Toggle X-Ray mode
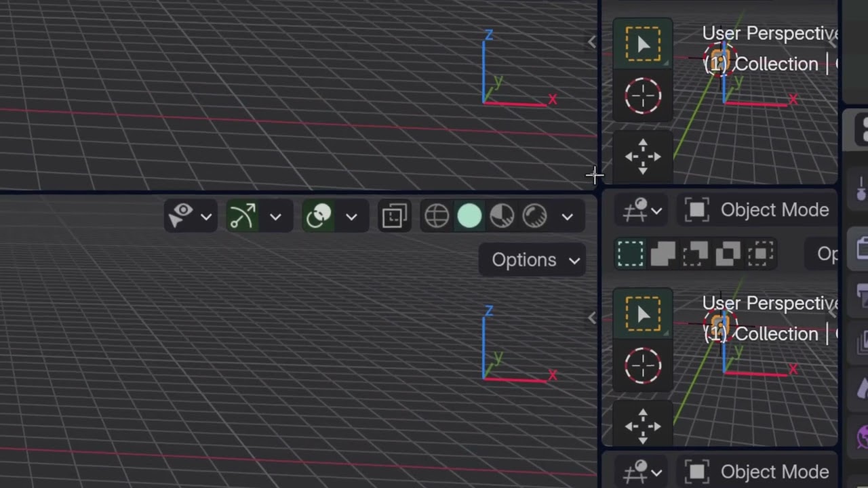This screenshot has height=488, width=868. pyautogui.click(x=395, y=217)
